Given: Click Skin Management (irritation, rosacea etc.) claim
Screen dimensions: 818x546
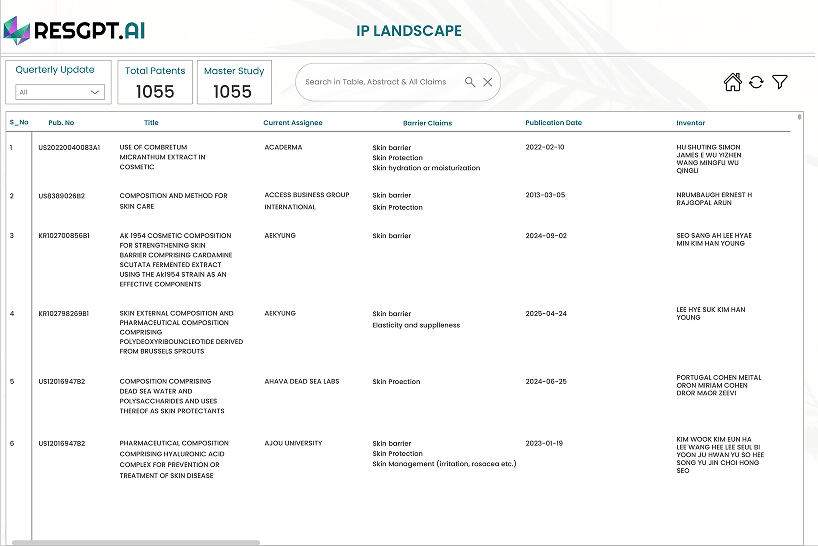Looking at the screenshot, I should point(444,464).
